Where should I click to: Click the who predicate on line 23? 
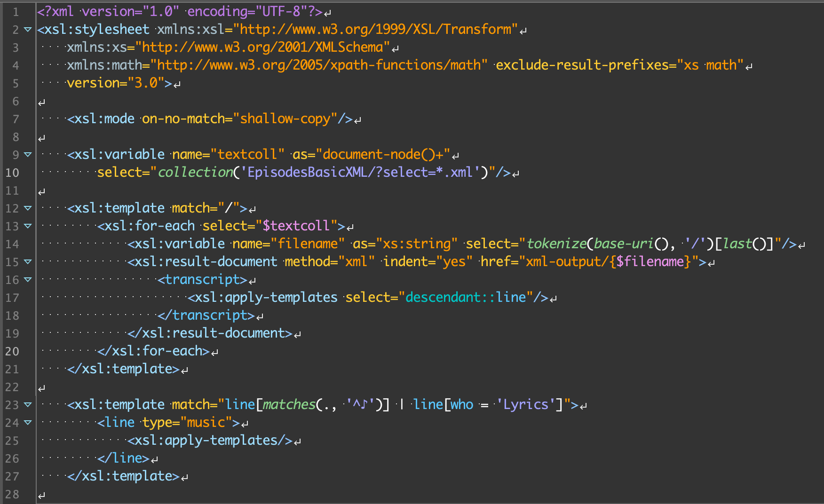tap(462, 405)
